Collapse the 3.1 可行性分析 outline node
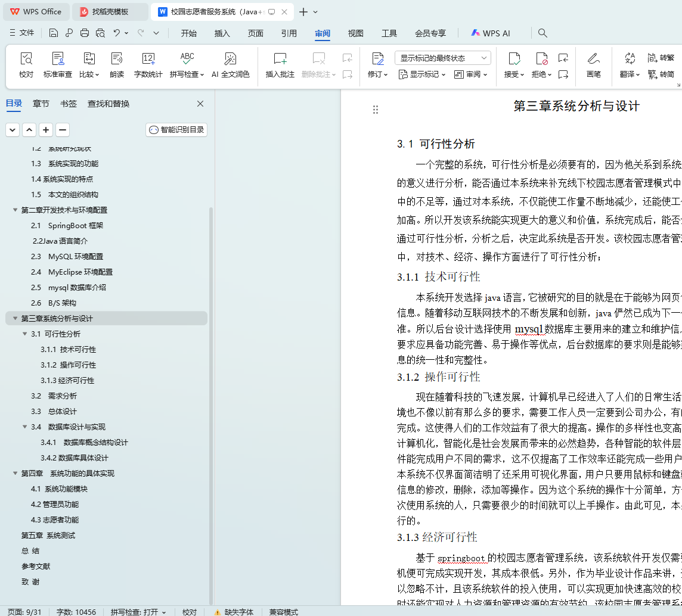 [25, 334]
